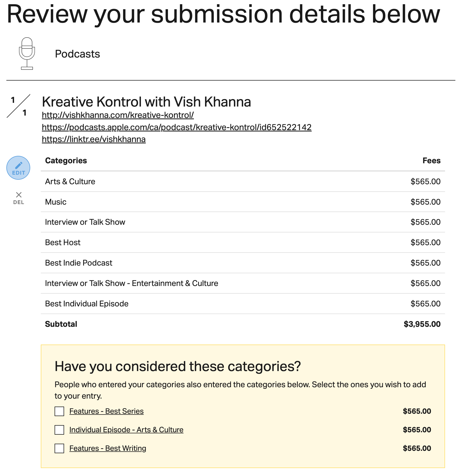The width and height of the screenshot is (471, 476).
Task: Open the vishkhanna.com kreative-kontrol link
Action: pyautogui.click(x=118, y=115)
